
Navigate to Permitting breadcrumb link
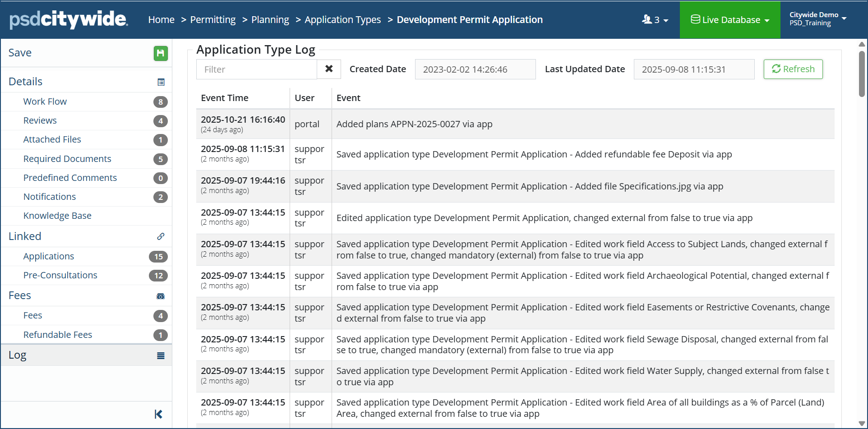[x=212, y=20]
